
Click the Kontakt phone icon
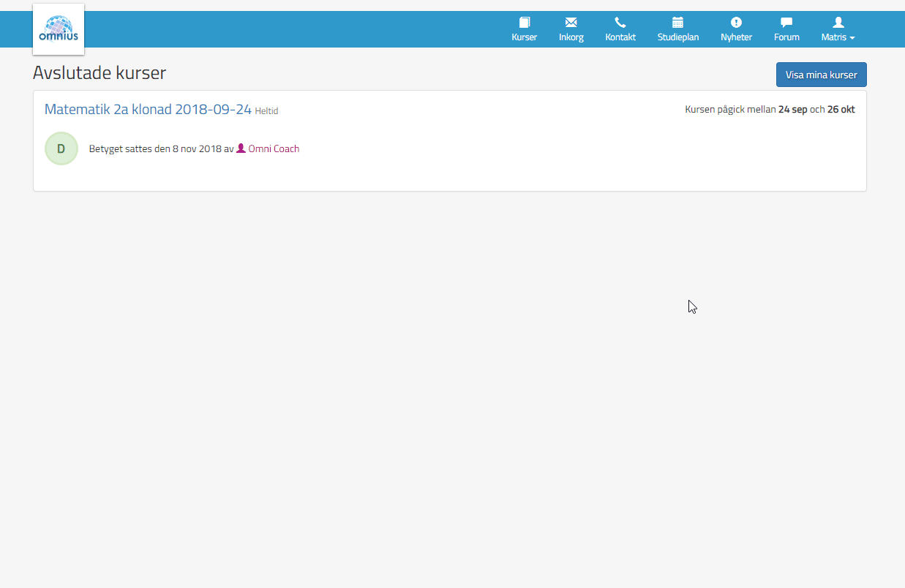pos(620,23)
